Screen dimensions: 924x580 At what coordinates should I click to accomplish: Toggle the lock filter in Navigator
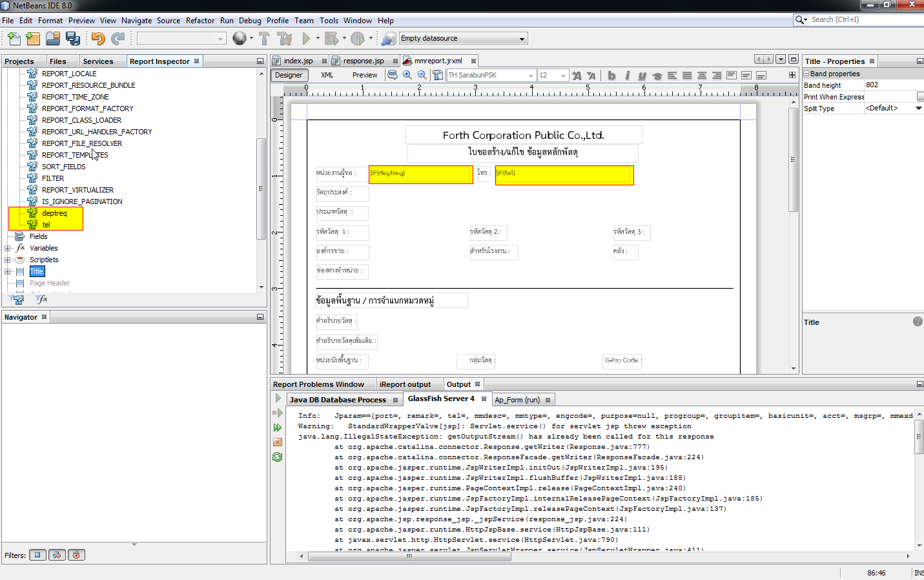coord(76,555)
